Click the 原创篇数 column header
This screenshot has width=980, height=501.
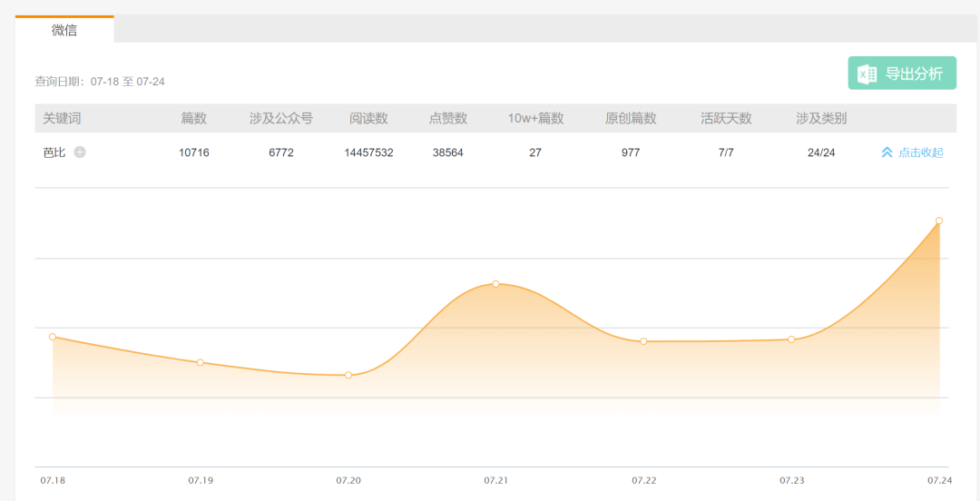pyautogui.click(x=631, y=118)
